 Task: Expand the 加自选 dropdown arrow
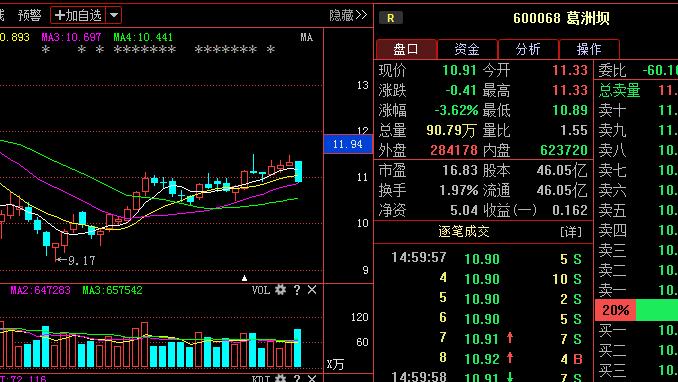[114, 16]
